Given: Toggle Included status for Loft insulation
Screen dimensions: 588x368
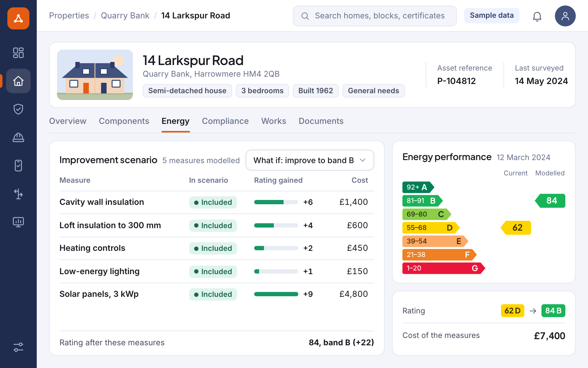Looking at the screenshot, I should pyautogui.click(x=213, y=226).
